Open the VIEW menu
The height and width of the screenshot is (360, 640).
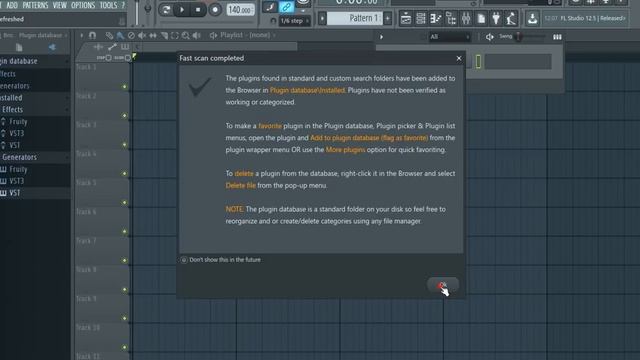(x=60, y=5)
